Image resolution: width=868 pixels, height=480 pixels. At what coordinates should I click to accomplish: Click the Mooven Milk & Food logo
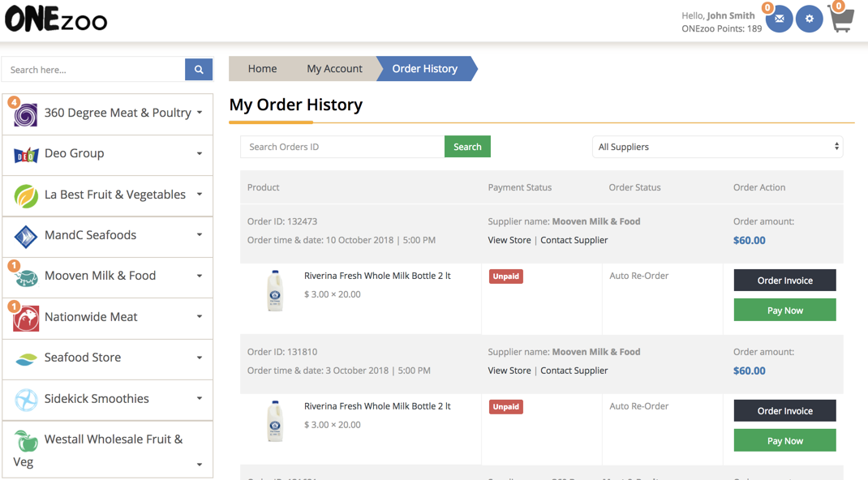point(26,277)
